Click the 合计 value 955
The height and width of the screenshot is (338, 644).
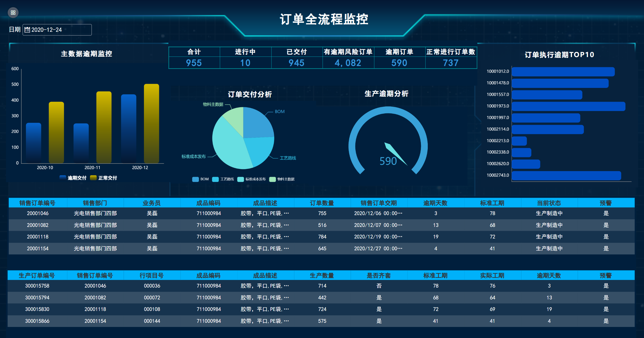(x=194, y=63)
